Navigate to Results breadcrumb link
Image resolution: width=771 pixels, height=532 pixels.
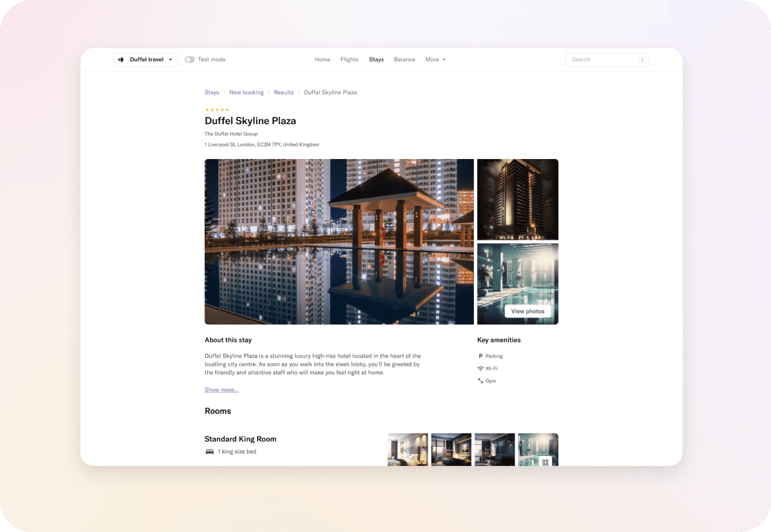[284, 92]
